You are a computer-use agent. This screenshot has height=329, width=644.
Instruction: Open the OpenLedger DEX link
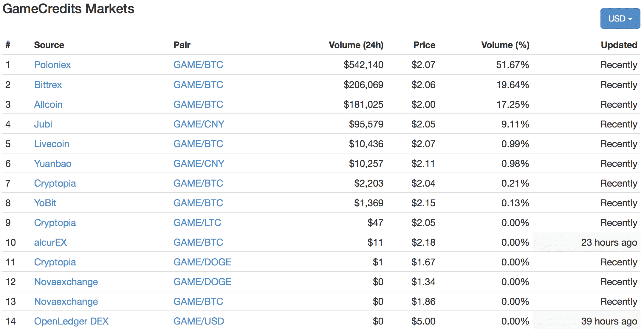click(71, 321)
